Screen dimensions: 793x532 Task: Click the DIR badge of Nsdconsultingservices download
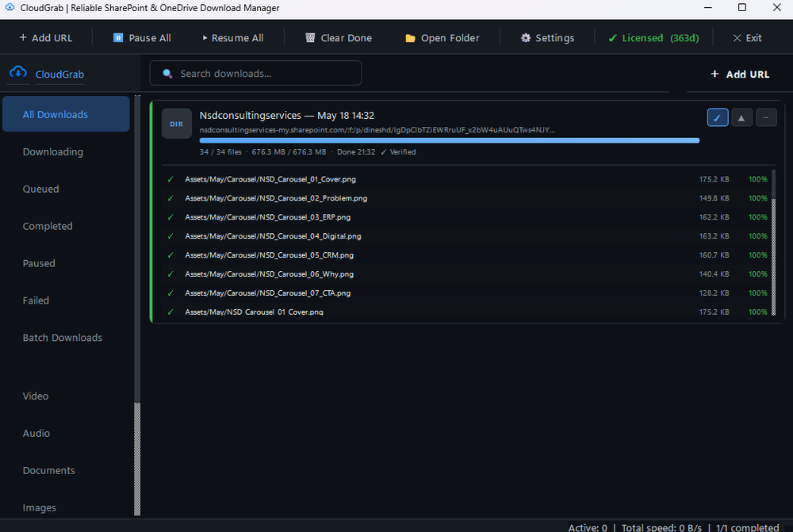[x=177, y=124]
